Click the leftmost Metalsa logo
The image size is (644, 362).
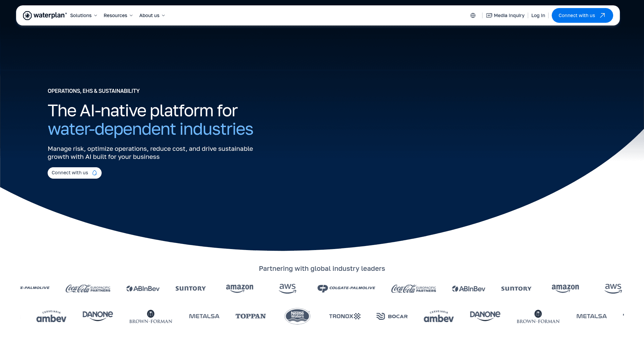(204, 316)
